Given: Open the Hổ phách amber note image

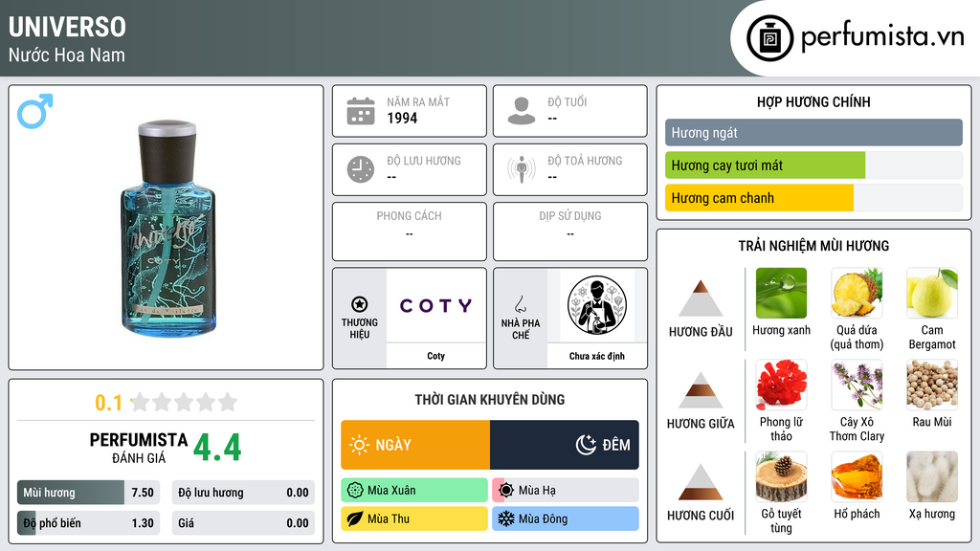Looking at the screenshot, I should coord(857,476).
